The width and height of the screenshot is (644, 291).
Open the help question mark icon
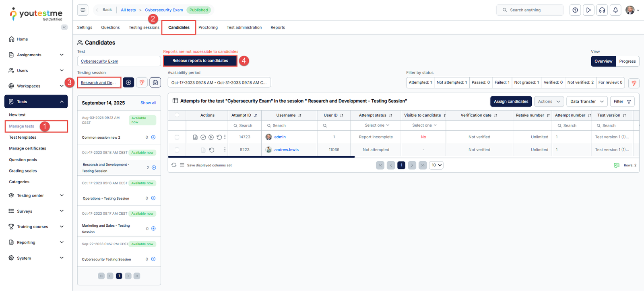coord(575,10)
